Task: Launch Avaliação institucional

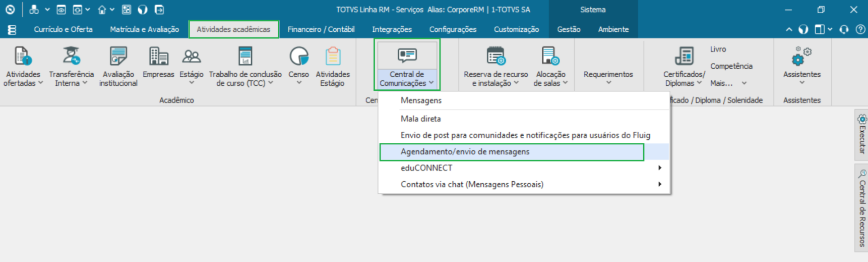Action: [x=118, y=67]
